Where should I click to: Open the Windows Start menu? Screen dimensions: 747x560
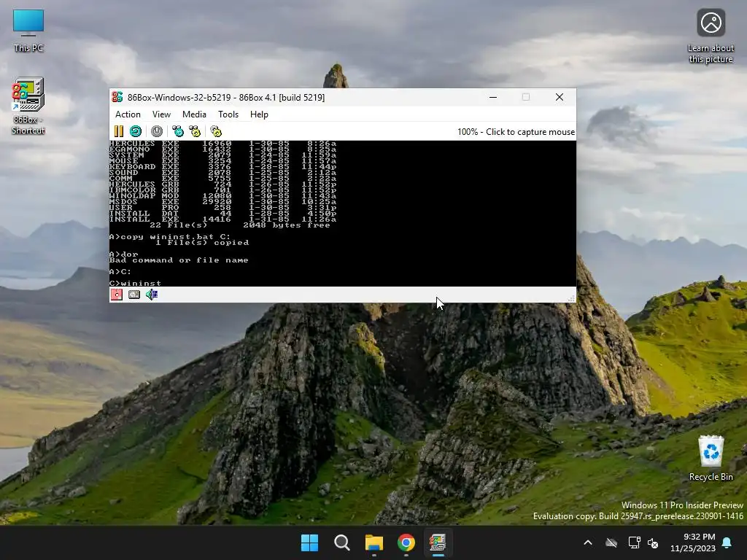[x=309, y=542]
